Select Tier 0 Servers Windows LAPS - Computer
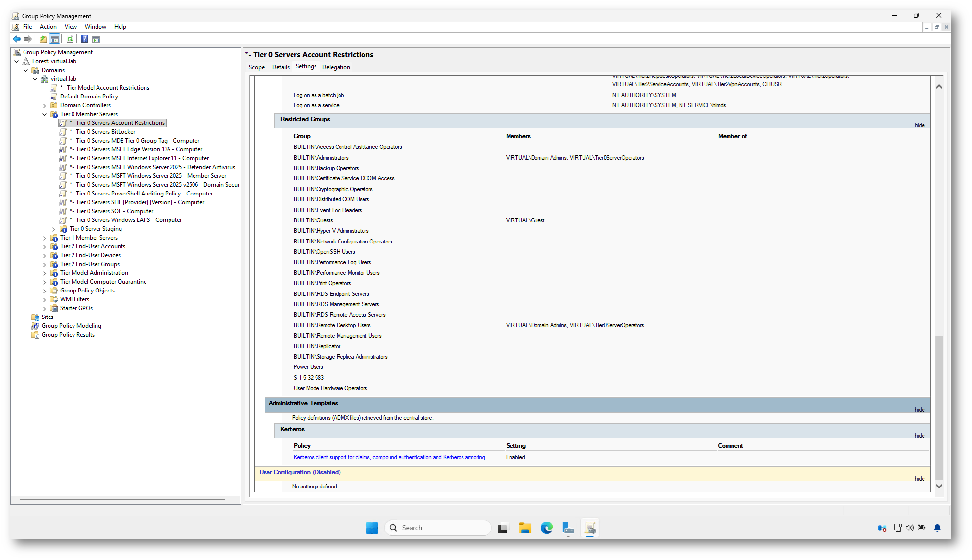 pyautogui.click(x=125, y=220)
